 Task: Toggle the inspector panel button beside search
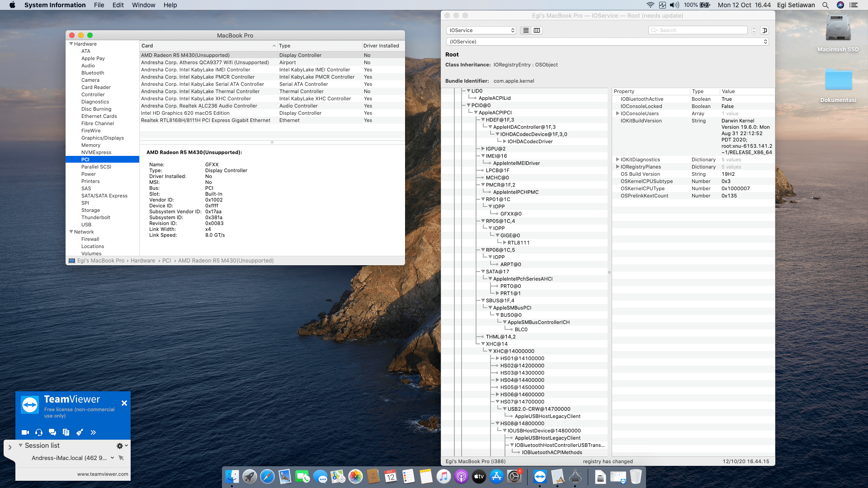click(x=764, y=30)
